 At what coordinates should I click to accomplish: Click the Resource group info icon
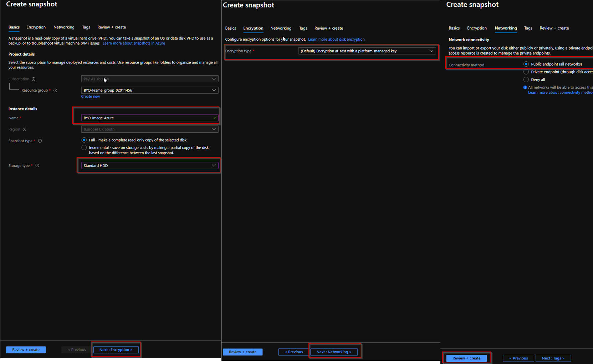point(55,90)
